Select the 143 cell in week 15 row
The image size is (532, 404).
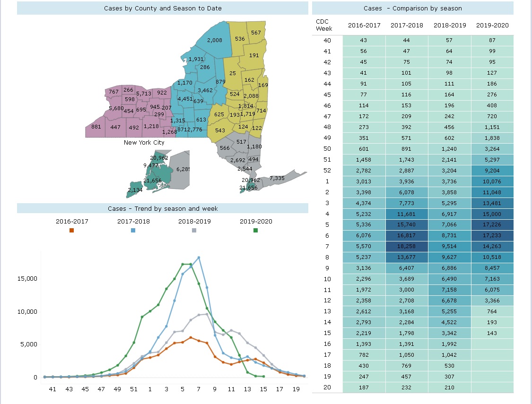[x=492, y=333]
